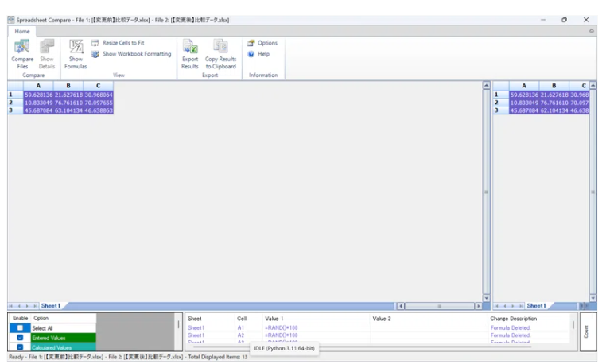This screenshot has width=610, height=364.
Task: Click the Show Workbook Formatting icon
Action: 95,54
